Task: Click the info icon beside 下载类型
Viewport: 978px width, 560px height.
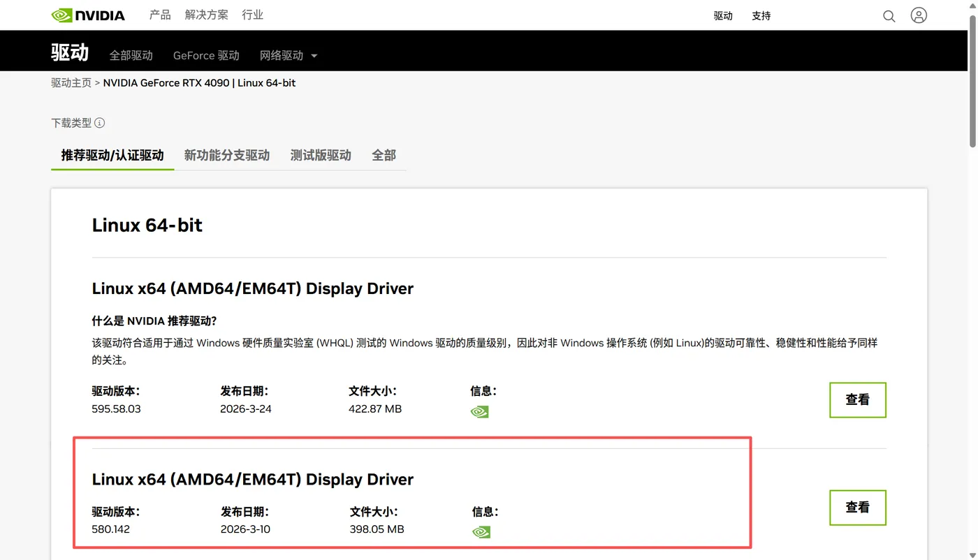Action: (100, 123)
